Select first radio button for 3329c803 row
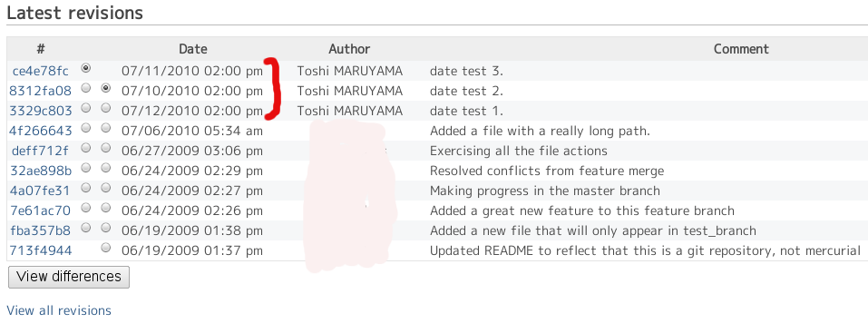868x333 pixels. point(86,107)
